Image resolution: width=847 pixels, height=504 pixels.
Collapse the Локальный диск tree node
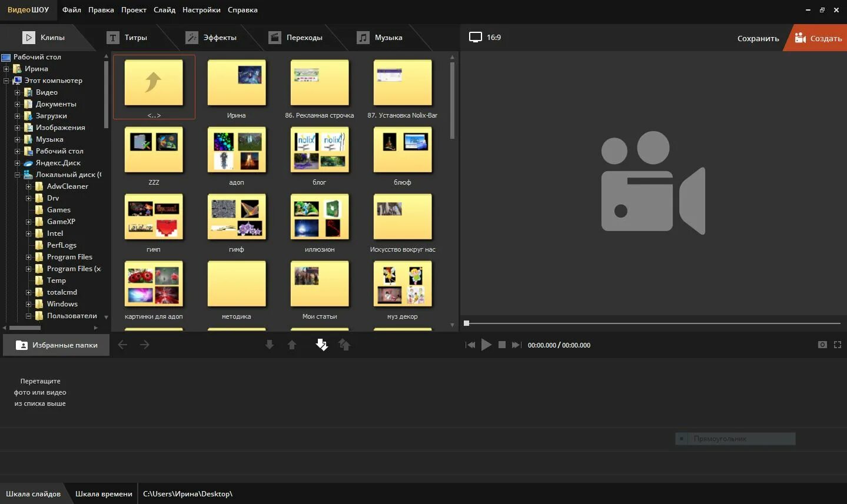click(x=17, y=175)
